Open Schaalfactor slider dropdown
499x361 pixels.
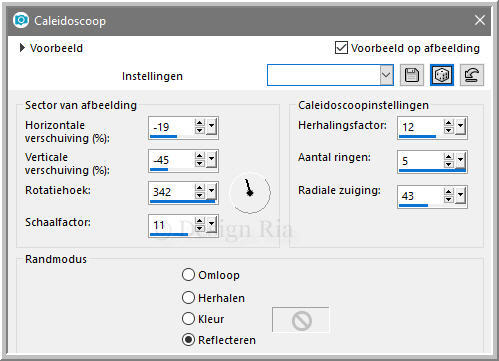[x=212, y=224]
